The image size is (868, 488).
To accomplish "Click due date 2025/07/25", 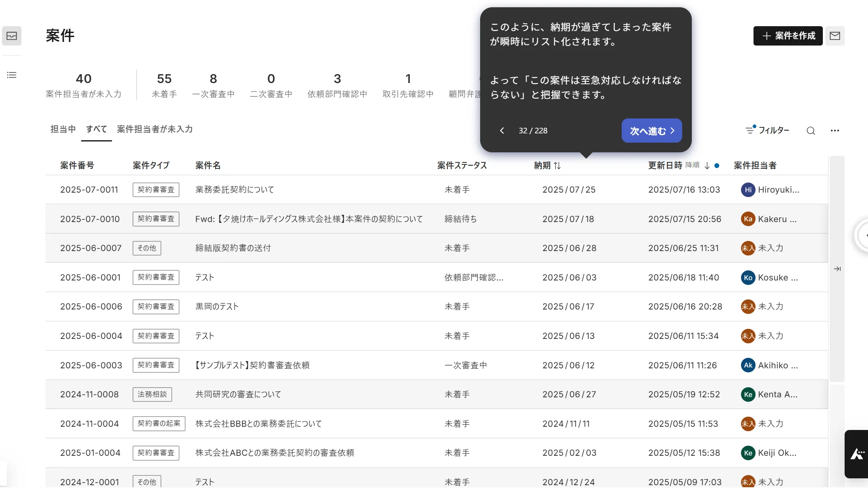I will click(569, 190).
